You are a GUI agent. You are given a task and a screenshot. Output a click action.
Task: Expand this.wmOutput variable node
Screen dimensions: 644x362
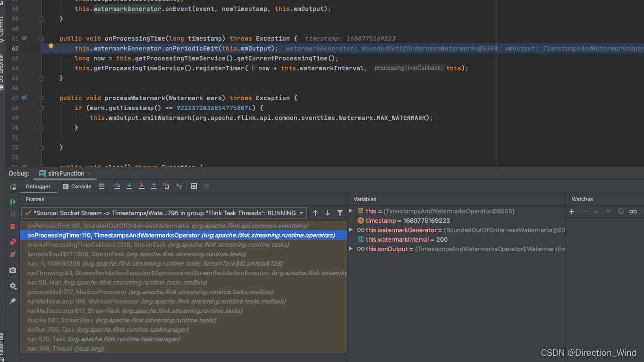[x=351, y=249]
